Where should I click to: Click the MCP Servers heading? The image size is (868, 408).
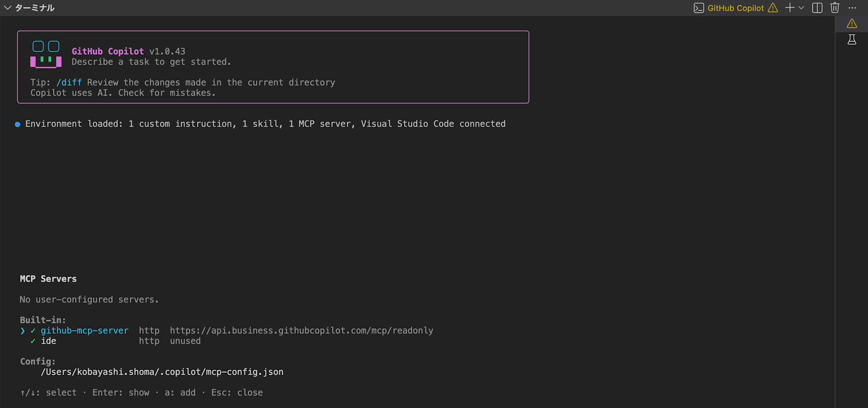coord(48,279)
